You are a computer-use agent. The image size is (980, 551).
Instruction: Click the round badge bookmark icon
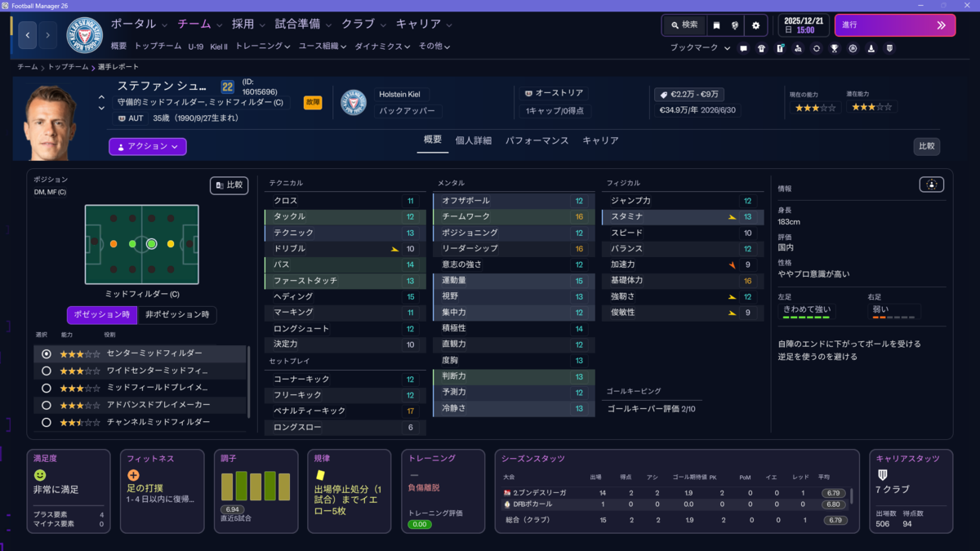click(853, 48)
